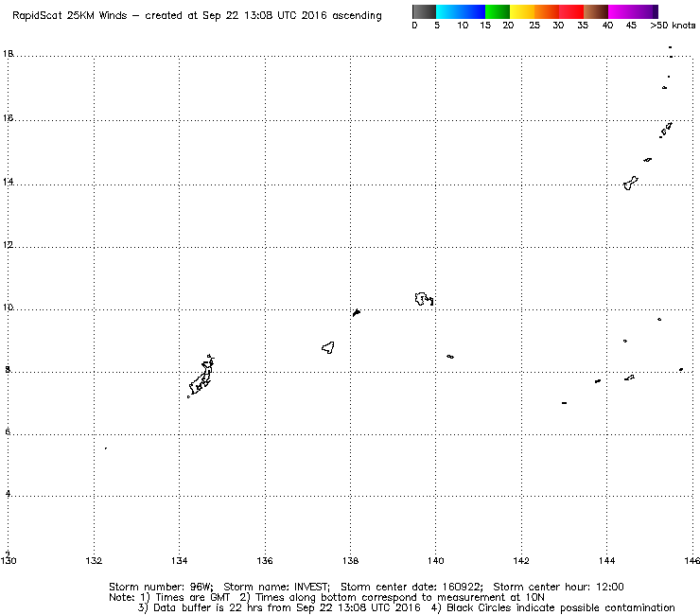Viewport: 700px width, 615px height.
Task: Click the longitude label '138'
Action: [350, 560]
